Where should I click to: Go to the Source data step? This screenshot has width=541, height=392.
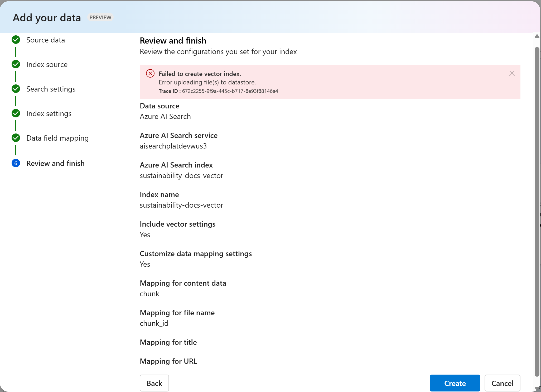click(45, 40)
